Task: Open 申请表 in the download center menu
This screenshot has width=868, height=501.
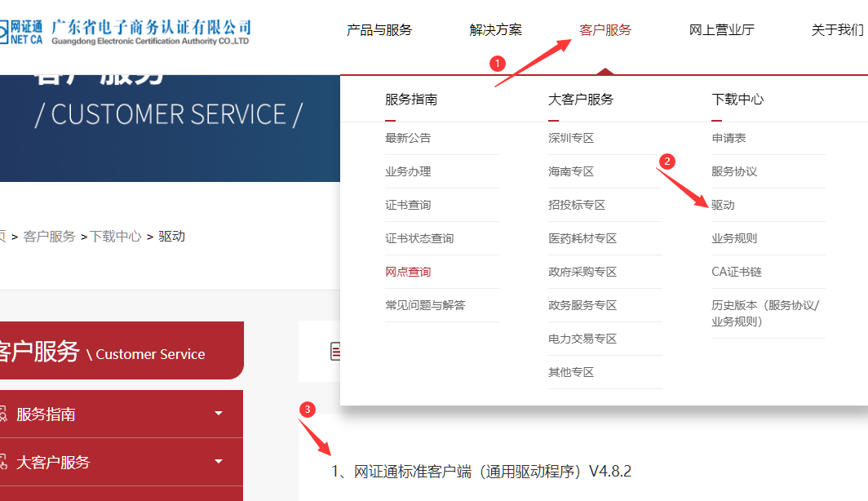Action: 728,138
